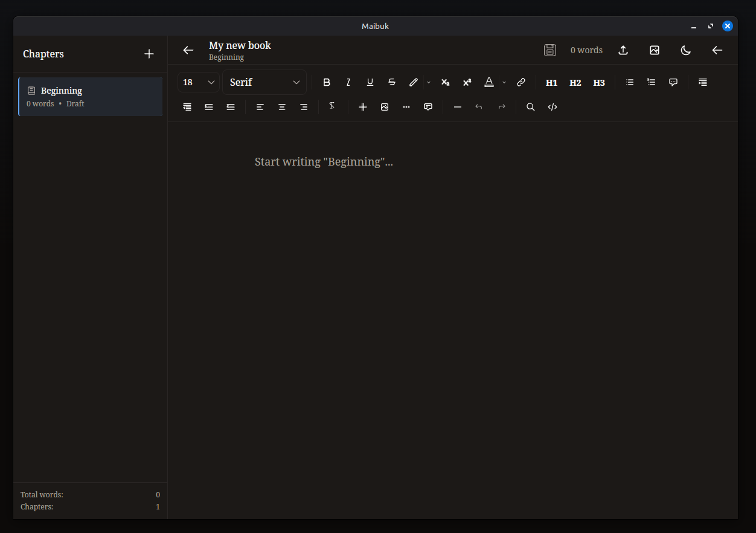Select the highlighter pen tool

click(414, 82)
